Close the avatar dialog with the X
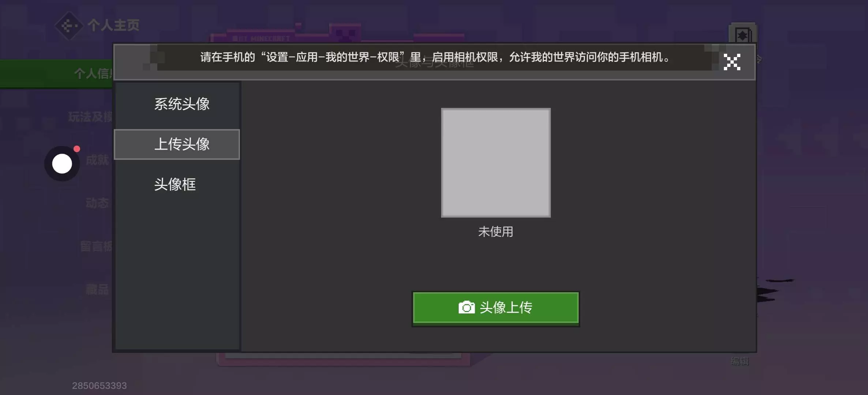This screenshot has height=395, width=868. pos(732,62)
